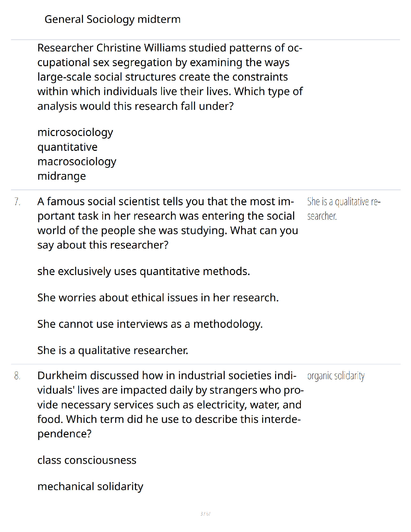Choose 'She cannot use interviews as a methodology'
The width and height of the screenshot is (411, 532).
pyautogui.click(x=150, y=324)
